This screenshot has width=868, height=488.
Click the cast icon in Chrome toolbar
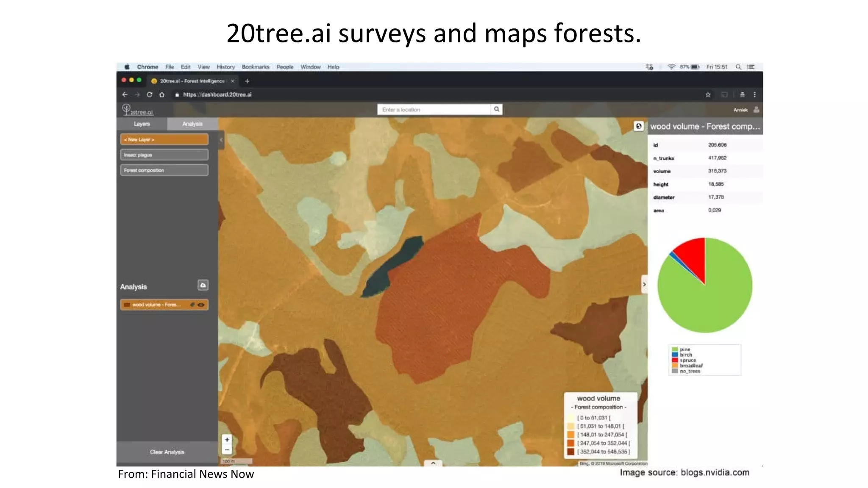click(x=724, y=94)
